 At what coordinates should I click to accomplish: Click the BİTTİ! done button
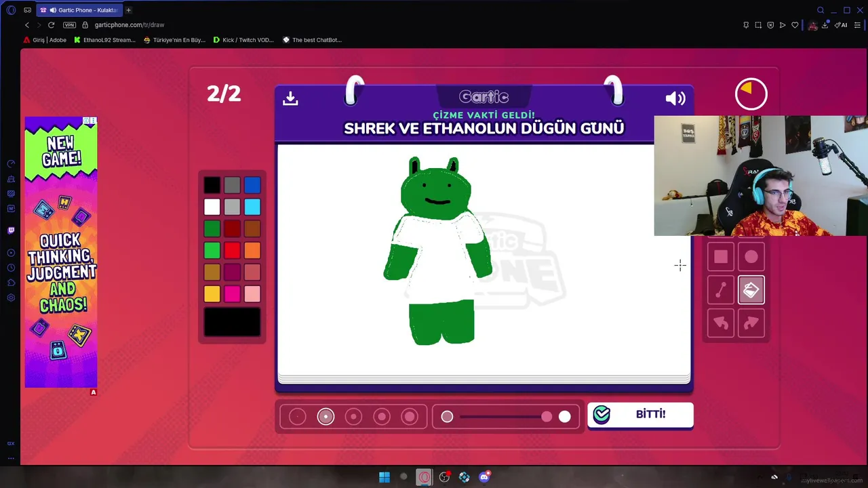(640, 415)
